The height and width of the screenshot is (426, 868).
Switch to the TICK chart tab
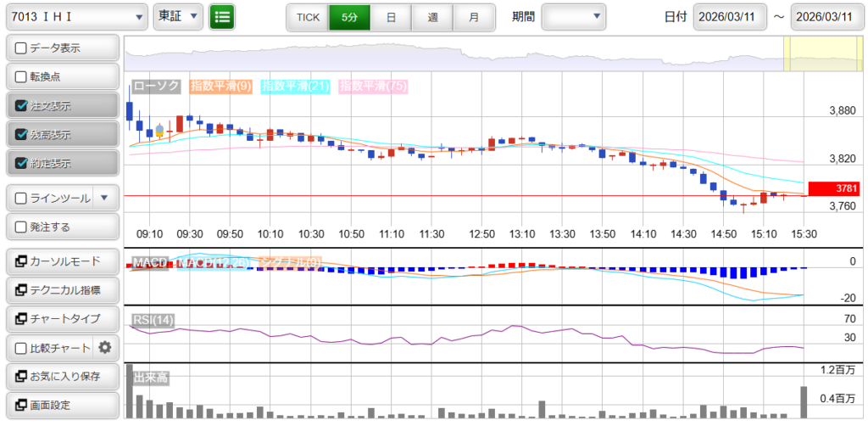307,17
